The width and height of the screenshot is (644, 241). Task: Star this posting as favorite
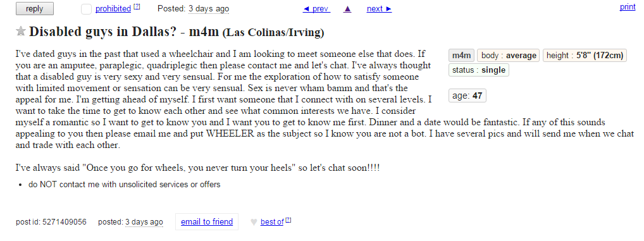click(20, 31)
